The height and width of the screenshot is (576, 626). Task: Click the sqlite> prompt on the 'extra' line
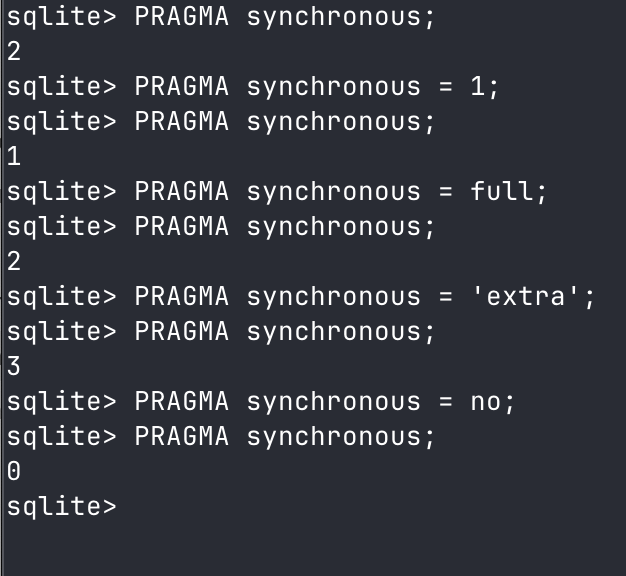click(x=62, y=296)
